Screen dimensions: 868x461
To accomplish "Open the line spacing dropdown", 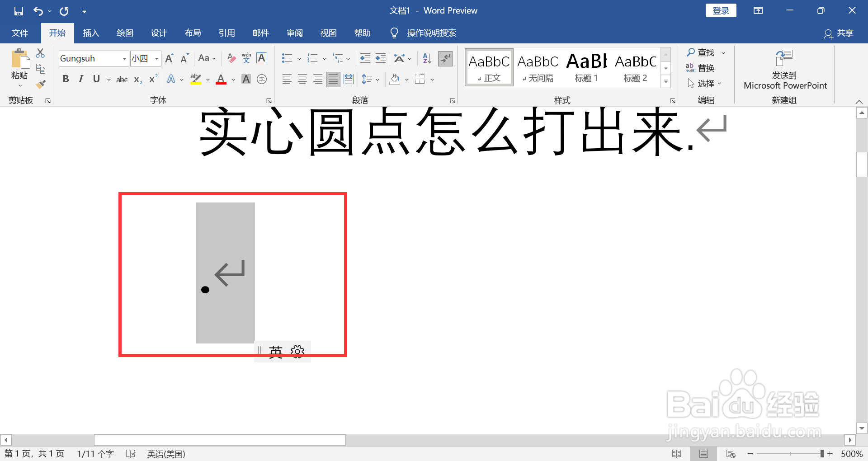I will [x=377, y=79].
